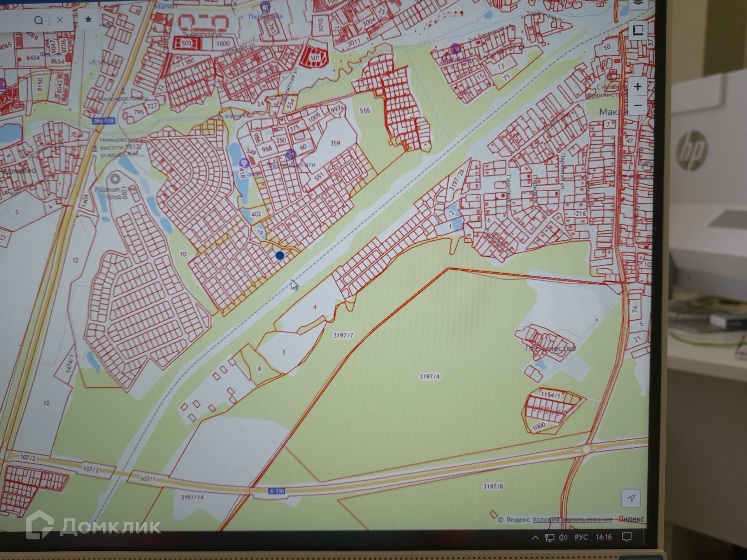
Task: Zoom in with the plus button
Action: [637, 86]
